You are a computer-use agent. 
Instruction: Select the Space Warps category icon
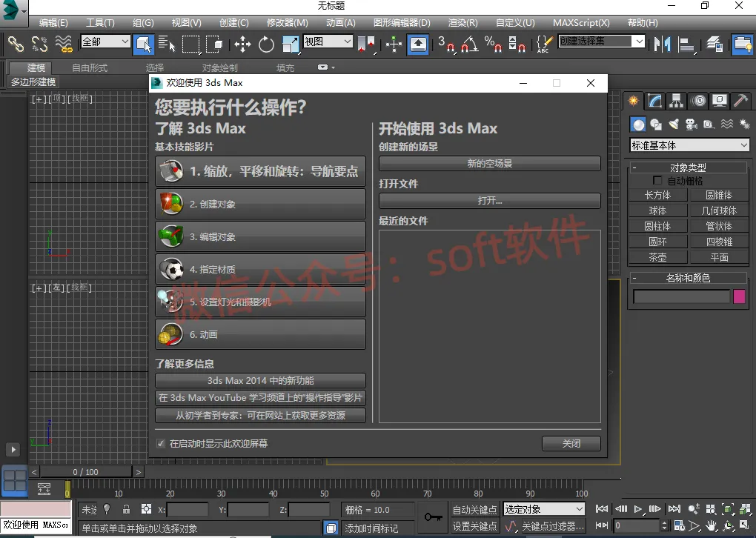pyautogui.click(x=726, y=124)
